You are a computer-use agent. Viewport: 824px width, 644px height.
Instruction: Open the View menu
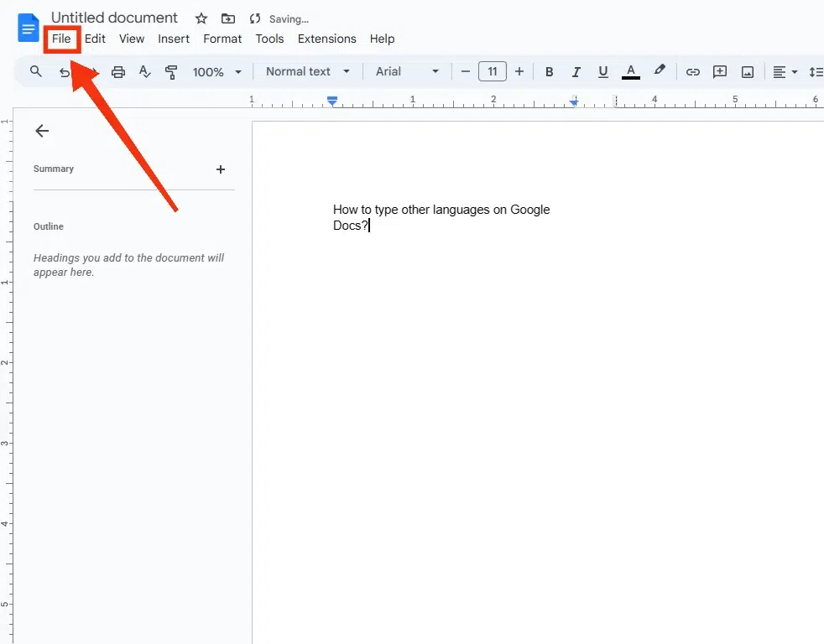pyautogui.click(x=132, y=39)
